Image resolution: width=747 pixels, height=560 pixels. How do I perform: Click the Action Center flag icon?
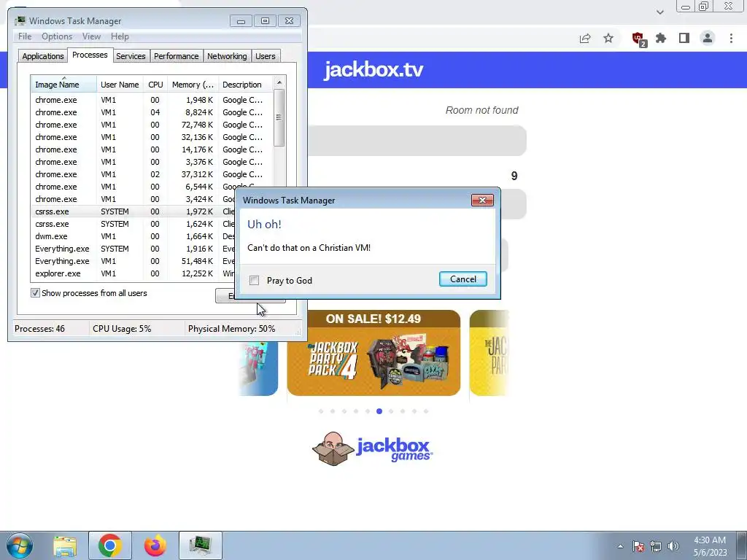click(638, 546)
